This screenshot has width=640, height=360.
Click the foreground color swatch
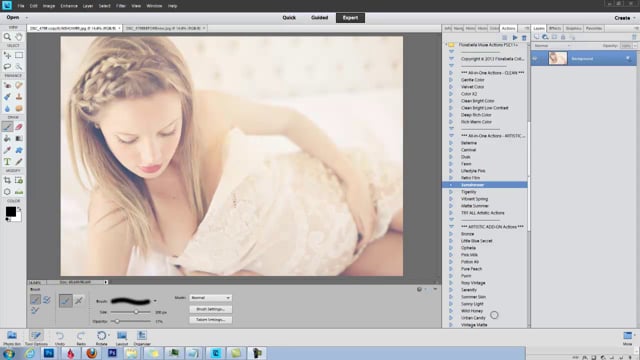(x=11, y=211)
